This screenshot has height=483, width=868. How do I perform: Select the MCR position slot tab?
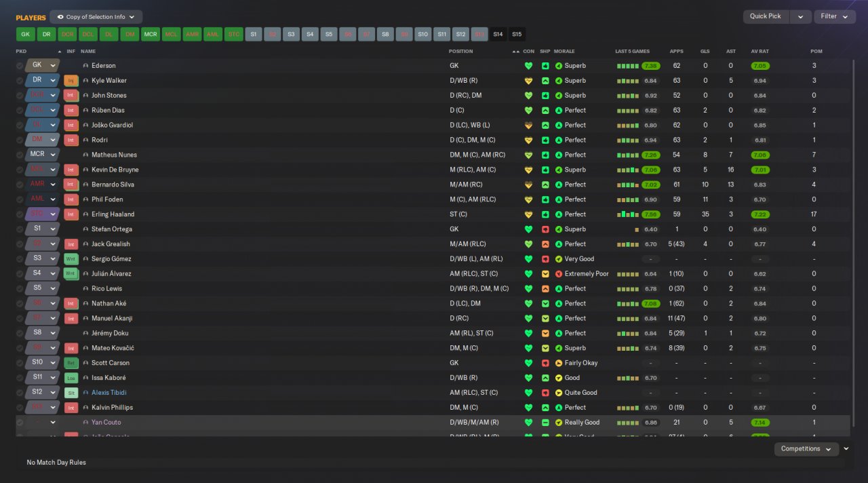point(151,34)
